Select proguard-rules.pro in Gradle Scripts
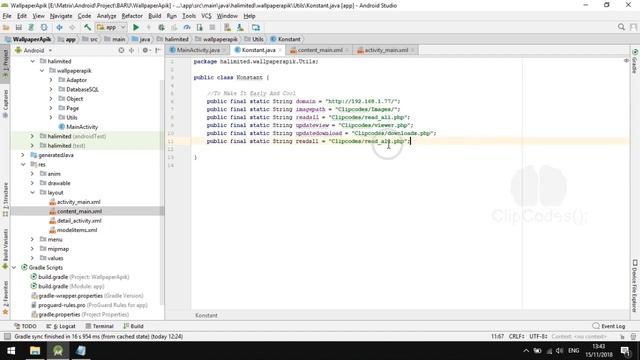 tap(89, 305)
